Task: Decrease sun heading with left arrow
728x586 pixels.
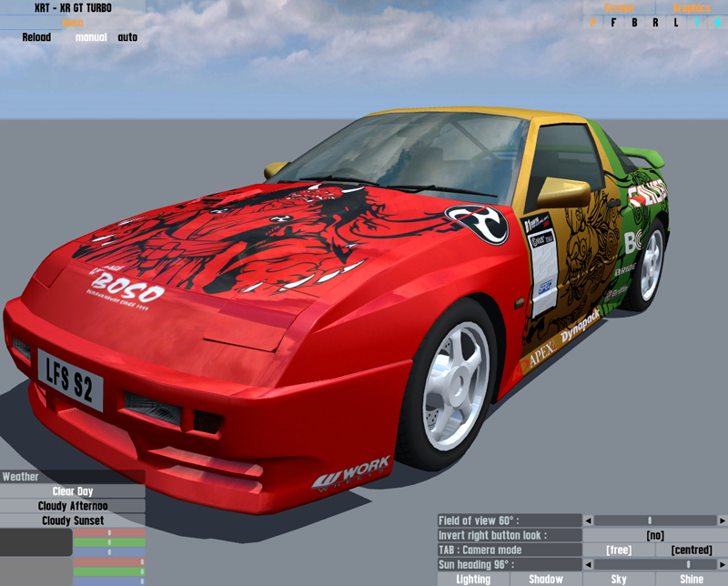Action: coord(588,565)
